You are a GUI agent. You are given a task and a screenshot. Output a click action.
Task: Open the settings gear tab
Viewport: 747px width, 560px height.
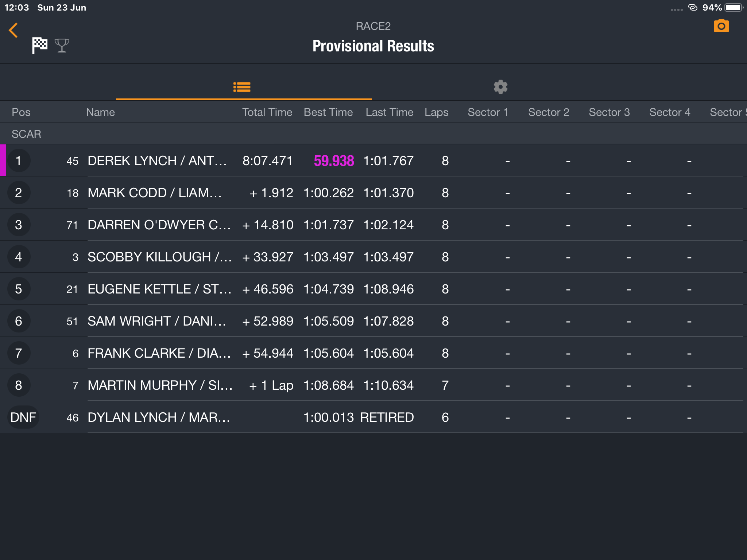[500, 87]
